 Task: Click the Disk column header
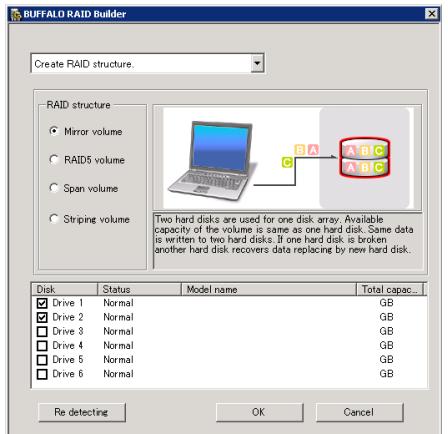coord(65,289)
